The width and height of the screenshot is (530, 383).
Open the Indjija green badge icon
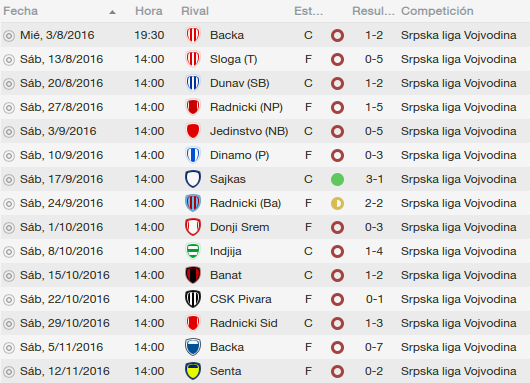coord(193,251)
